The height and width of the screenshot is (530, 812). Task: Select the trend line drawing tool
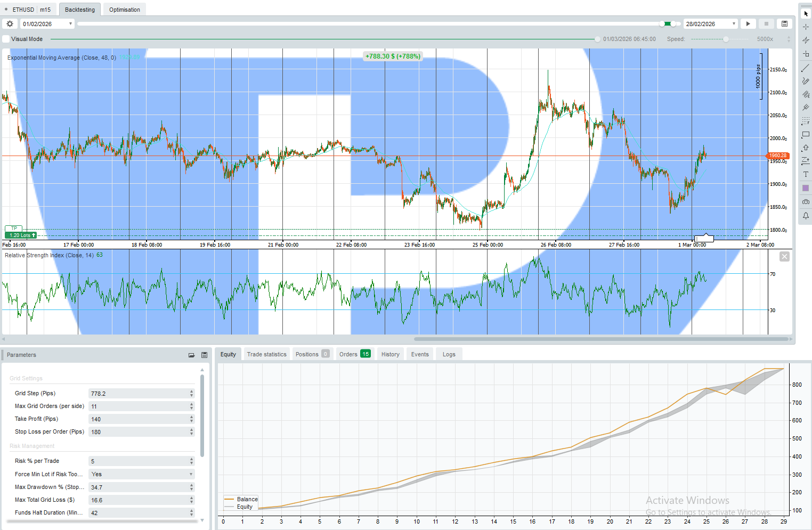[806, 68]
